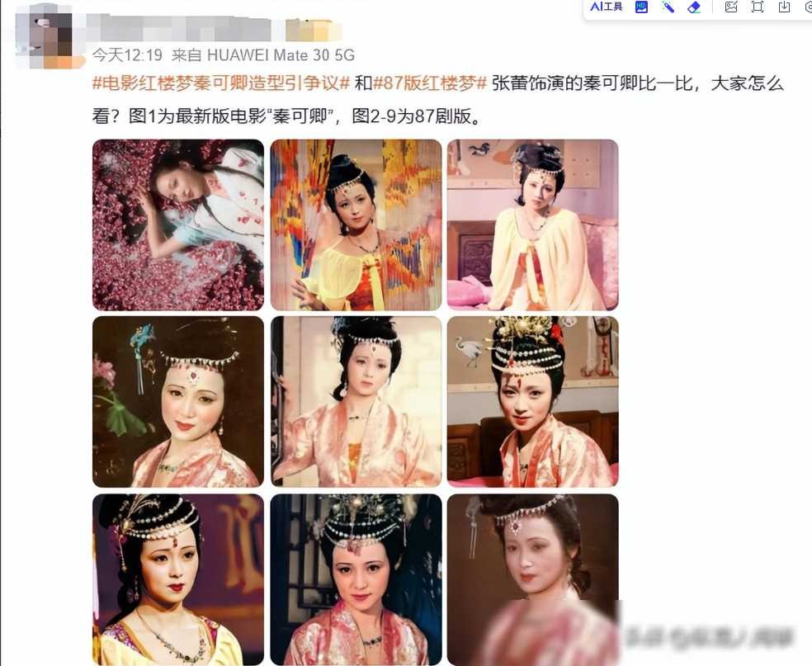Open the AI工具 menu
Screen dimensions: 812x666
(606, 7)
